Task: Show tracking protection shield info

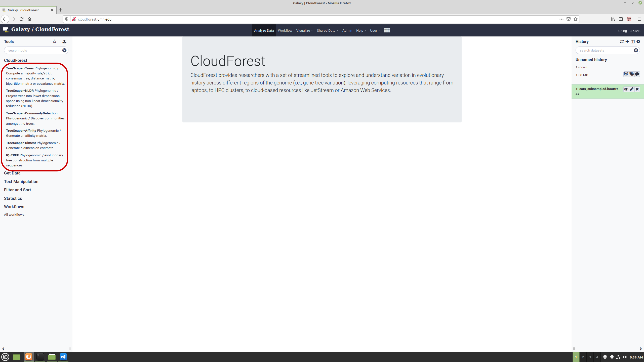Action: [67, 19]
